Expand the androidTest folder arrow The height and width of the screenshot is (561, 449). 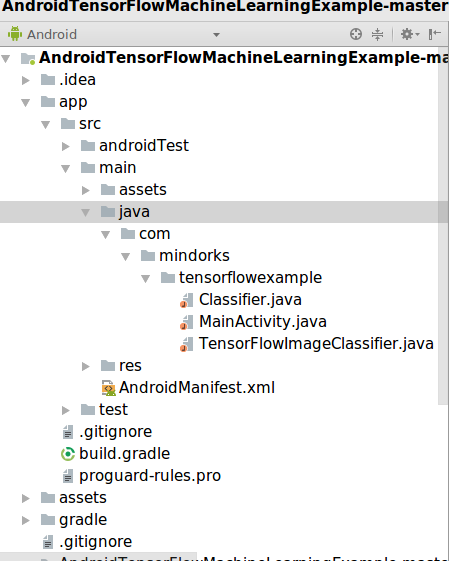(x=65, y=146)
